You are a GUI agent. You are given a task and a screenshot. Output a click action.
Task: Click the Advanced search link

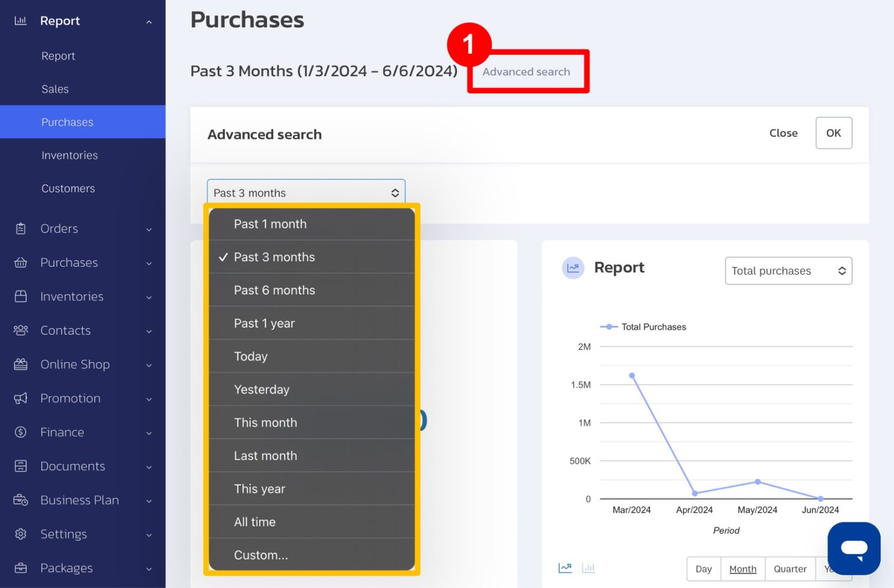(x=526, y=72)
